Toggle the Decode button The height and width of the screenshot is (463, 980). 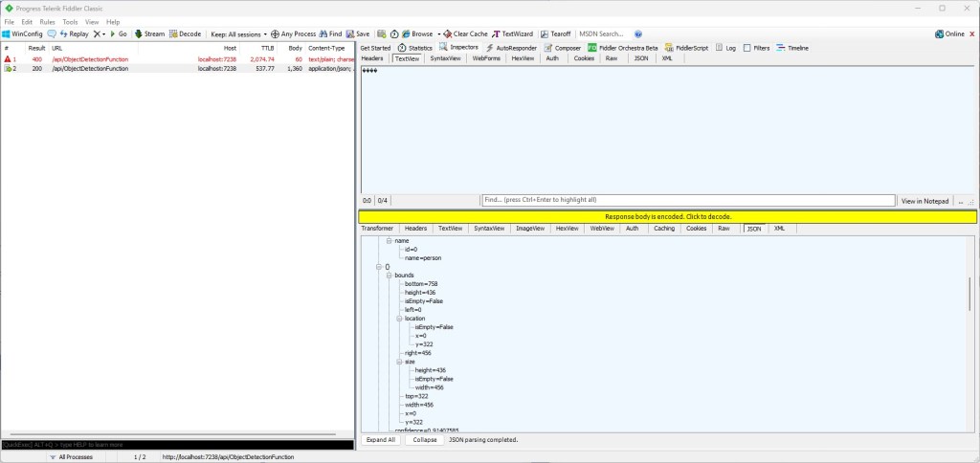pos(186,33)
